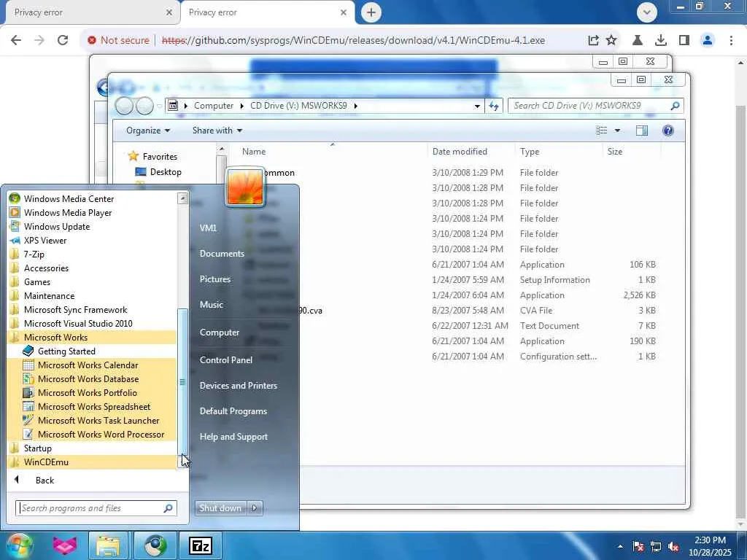Click the Windows Start orb
Viewport: 747px width, 560px height.
tap(19, 545)
